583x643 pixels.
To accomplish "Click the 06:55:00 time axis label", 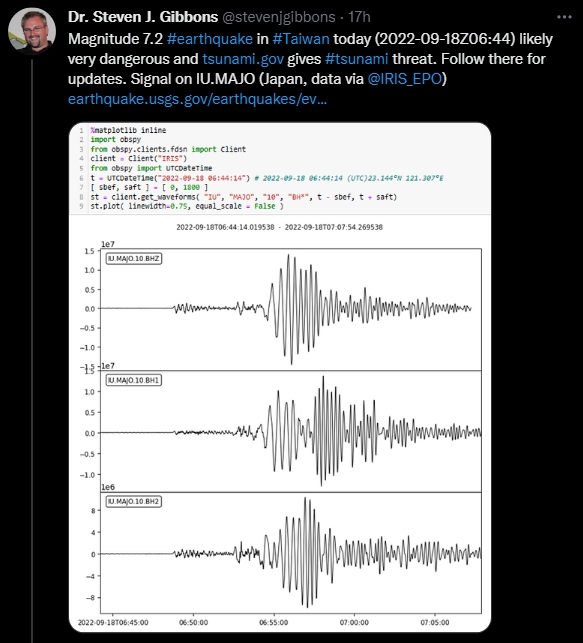I will (x=273, y=622).
